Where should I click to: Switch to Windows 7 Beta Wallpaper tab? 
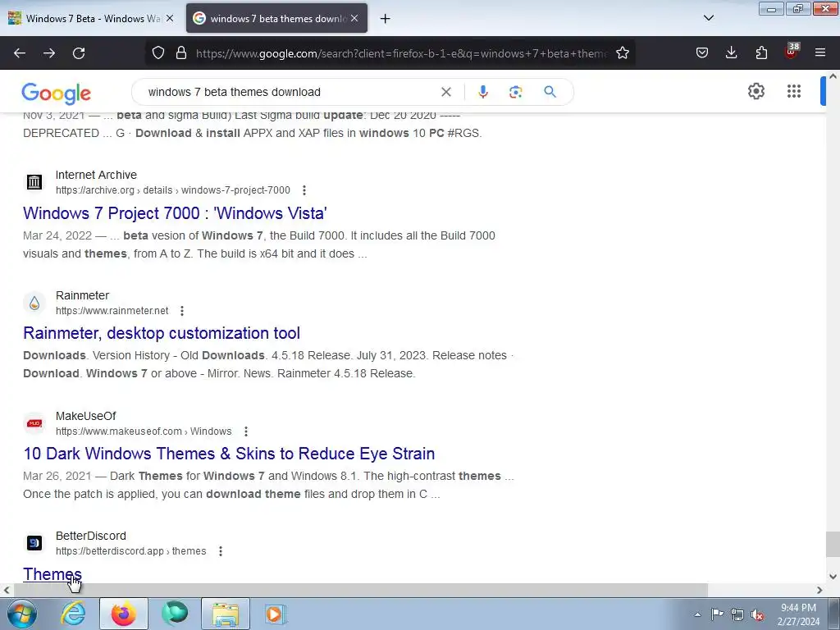92,18
